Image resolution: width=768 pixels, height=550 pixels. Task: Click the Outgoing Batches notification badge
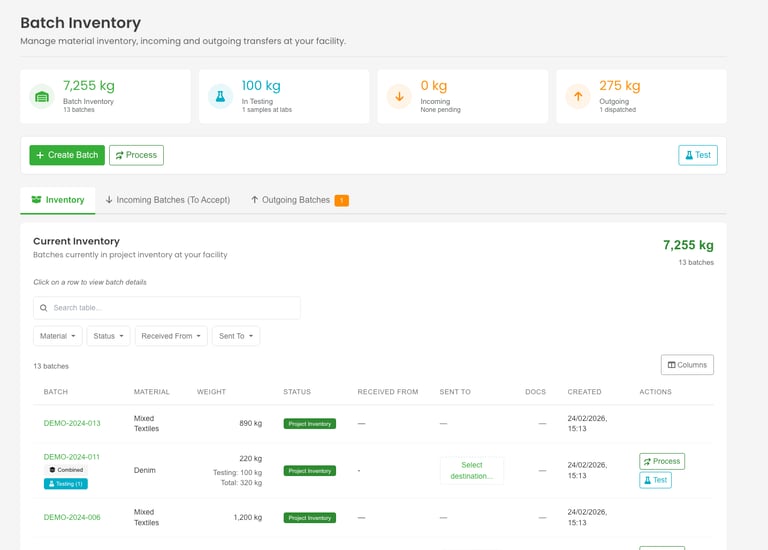click(341, 200)
